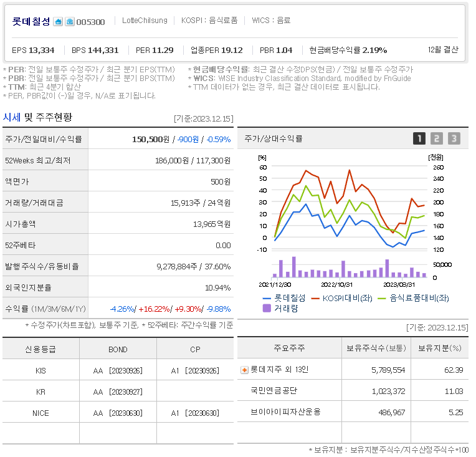The width and height of the screenshot is (476, 457).
Task: Click KOSPI : 음식료품 classification
Action: pyautogui.click(x=209, y=21)
